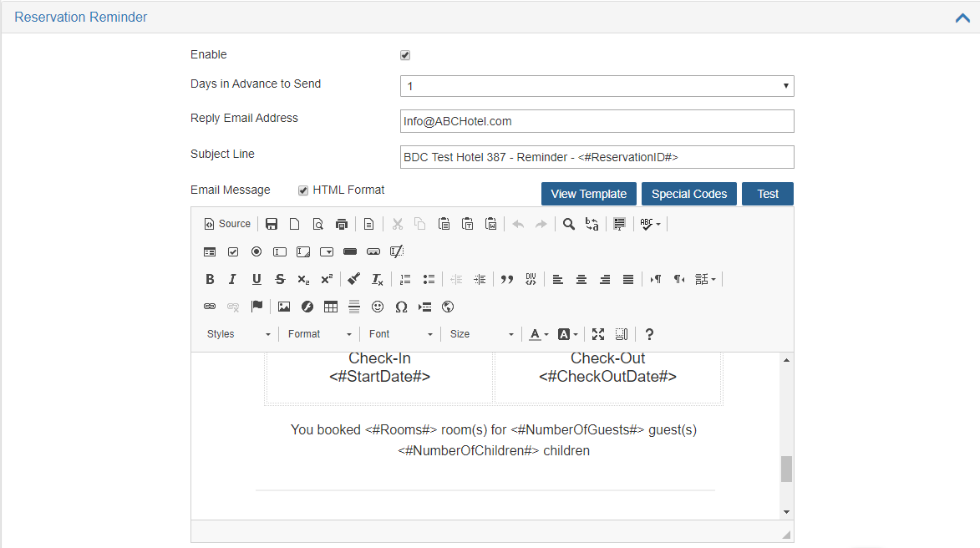Insert a Checkbox form element

coord(233,251)
